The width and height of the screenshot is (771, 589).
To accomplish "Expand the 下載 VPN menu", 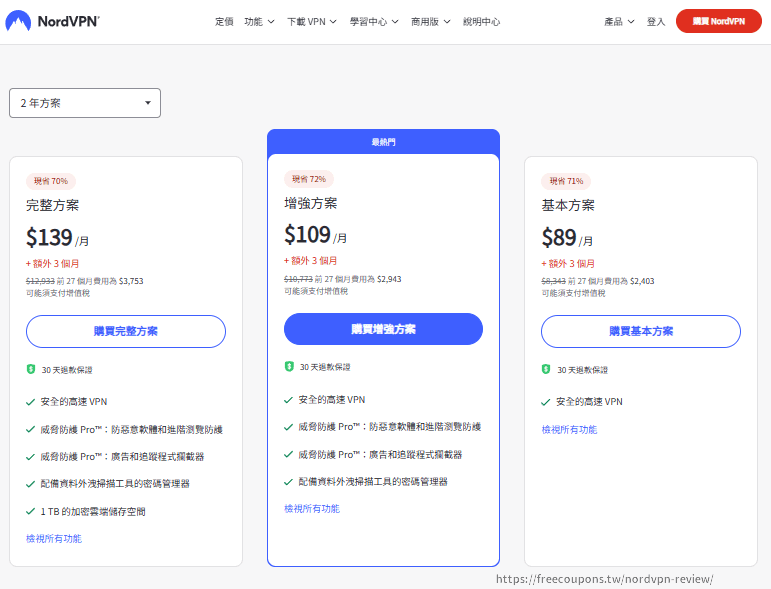I will coord(312,22).
